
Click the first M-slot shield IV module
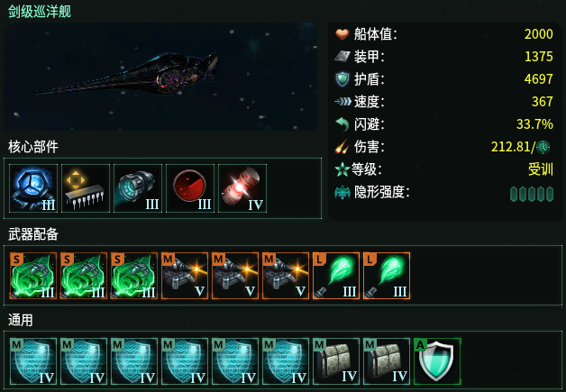coord(33,361)
